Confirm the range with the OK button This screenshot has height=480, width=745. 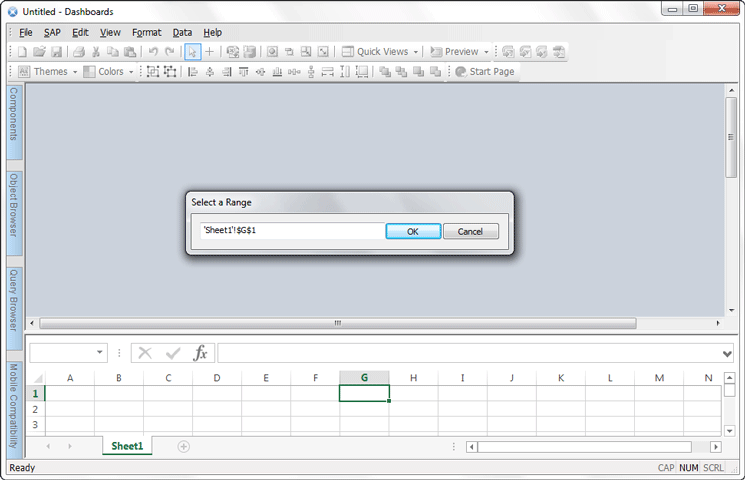(x=413, y=231)
